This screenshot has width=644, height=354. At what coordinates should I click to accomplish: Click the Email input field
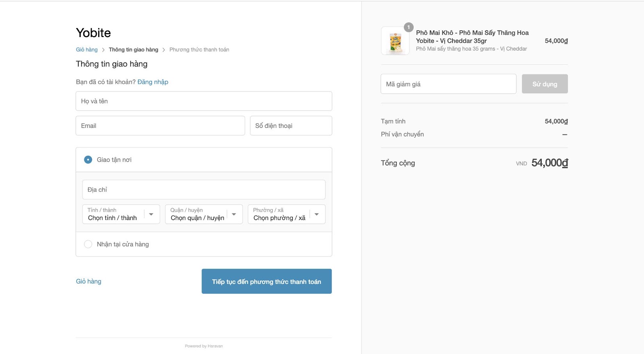click(x=160, y=126)
